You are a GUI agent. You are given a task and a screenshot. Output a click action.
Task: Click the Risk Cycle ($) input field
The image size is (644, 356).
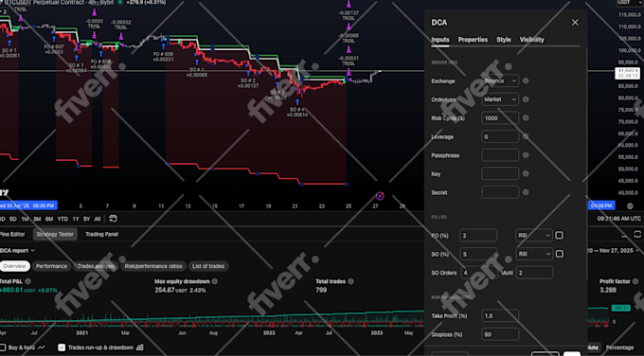click(x=500, y=118)
